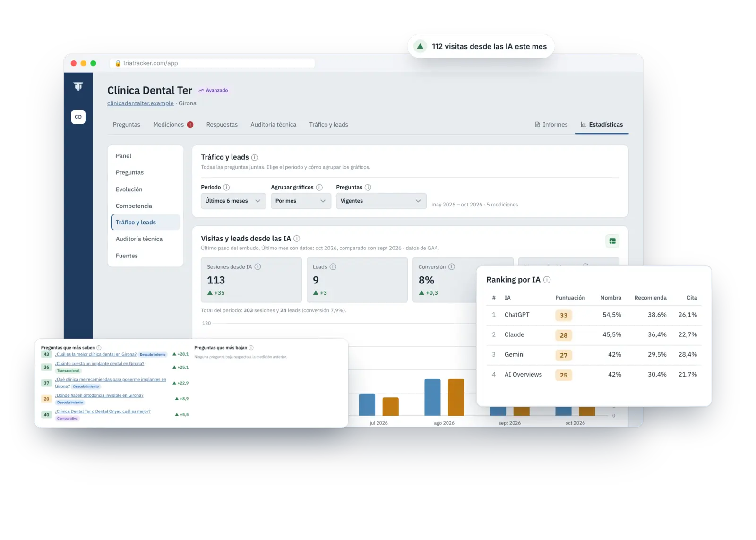Open the clinicadentalter.example link
This screenshot has height=540, width=756.
point(140,103)
